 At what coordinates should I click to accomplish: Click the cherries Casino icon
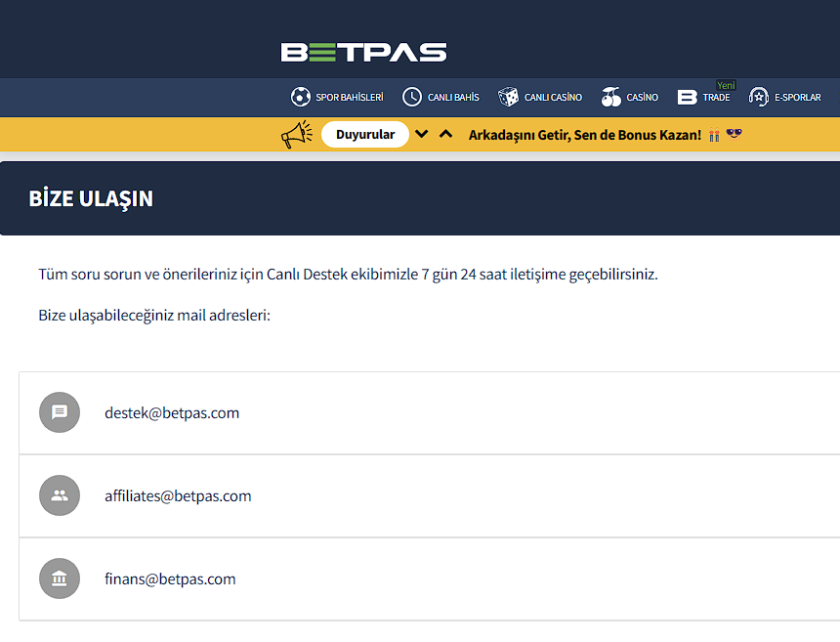pos(611,97)
